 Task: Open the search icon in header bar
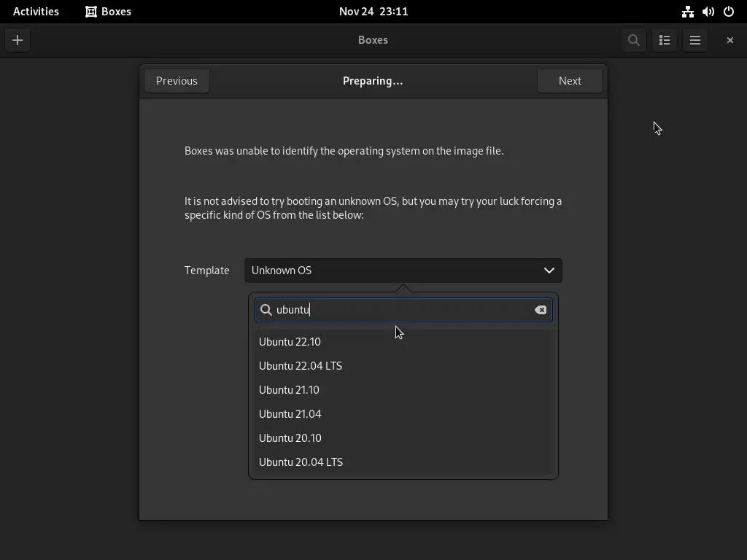(x=633, y=40)
